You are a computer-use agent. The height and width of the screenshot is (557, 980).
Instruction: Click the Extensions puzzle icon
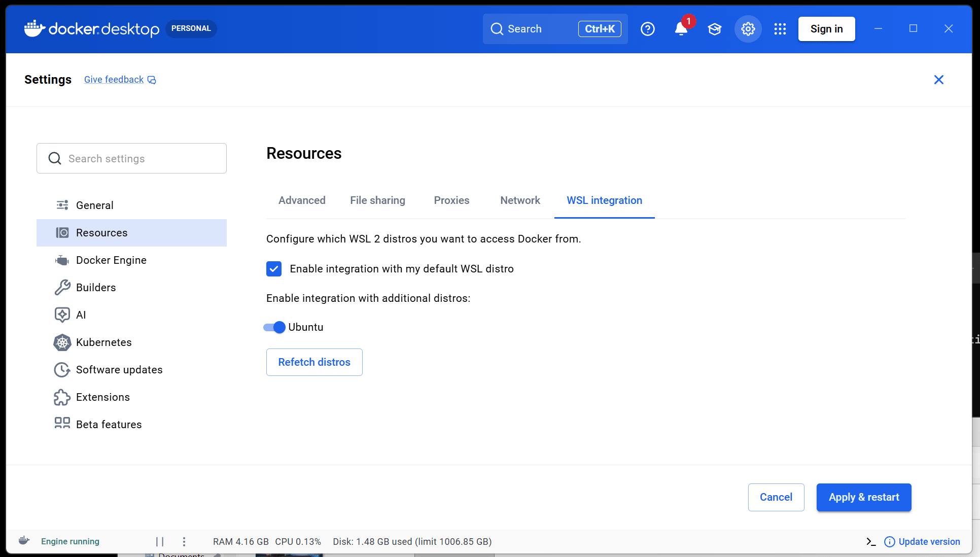tap(62, 397)
